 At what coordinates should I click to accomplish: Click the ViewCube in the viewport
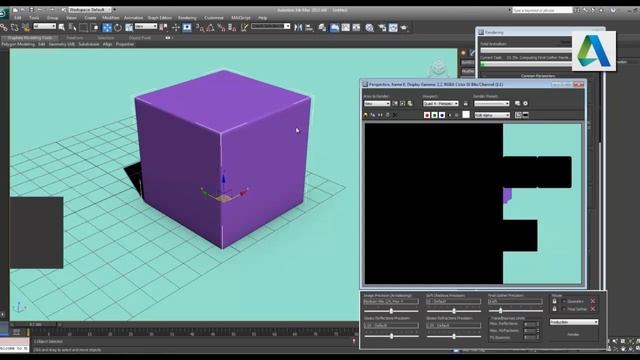(x=438, y=68)
